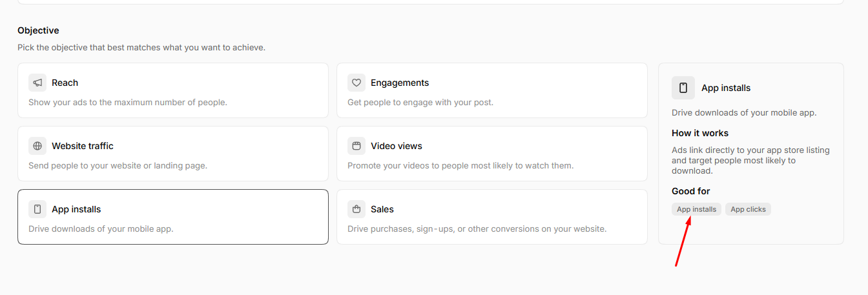Viewport: 868px width, 295px height.
Task: Click 'Promote your videos to people' description
Action: point(460,165)
